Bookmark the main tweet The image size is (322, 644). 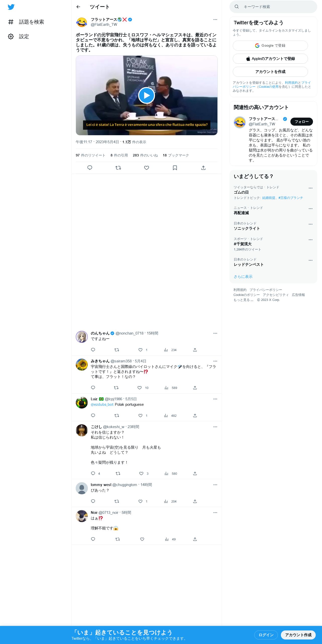(x=175, y=168)
